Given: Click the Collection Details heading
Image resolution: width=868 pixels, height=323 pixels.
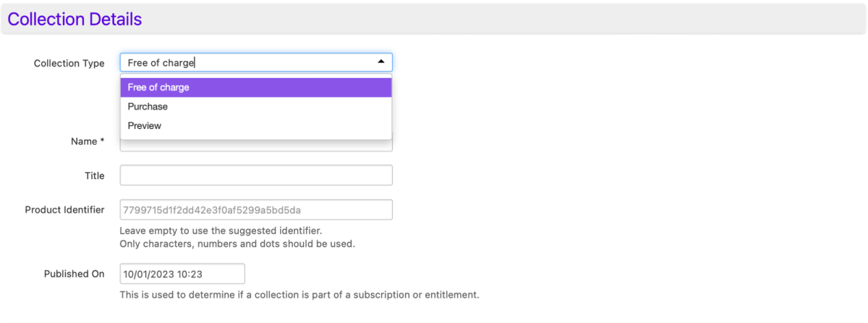Looking at the screenshot, I should (x=75, y=20).
